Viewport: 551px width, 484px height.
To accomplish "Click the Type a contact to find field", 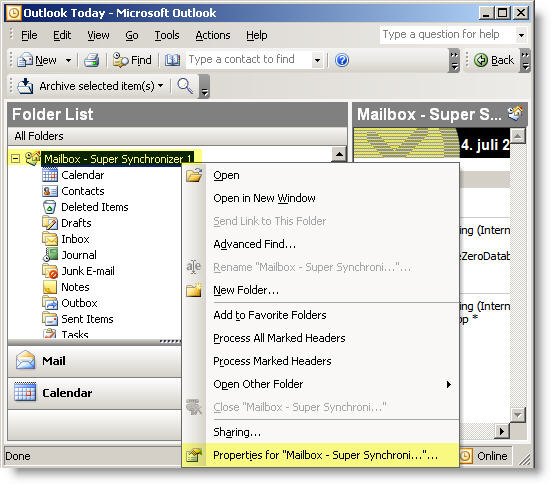I will (x=248, y=59).
